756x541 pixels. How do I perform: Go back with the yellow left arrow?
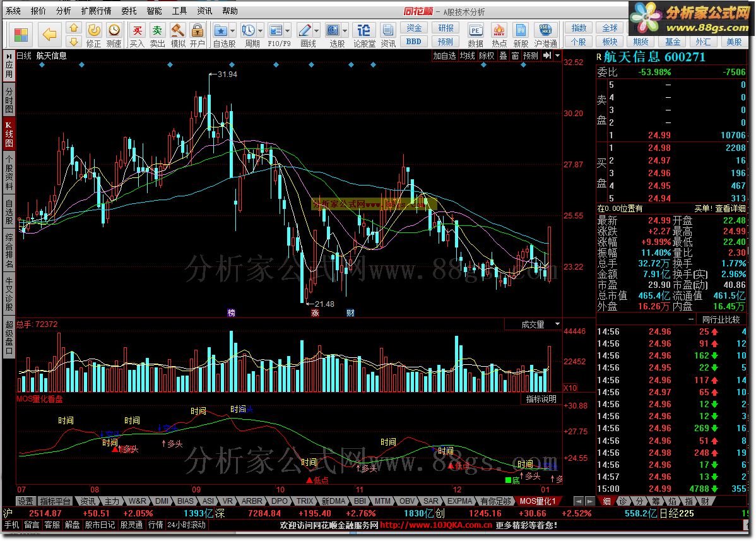(x=49, y=35)
